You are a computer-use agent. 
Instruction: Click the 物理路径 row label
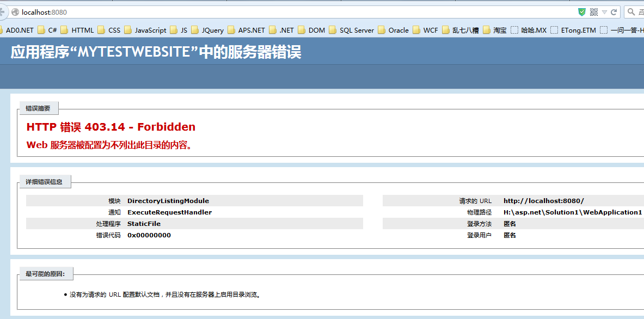pos(479,212)
